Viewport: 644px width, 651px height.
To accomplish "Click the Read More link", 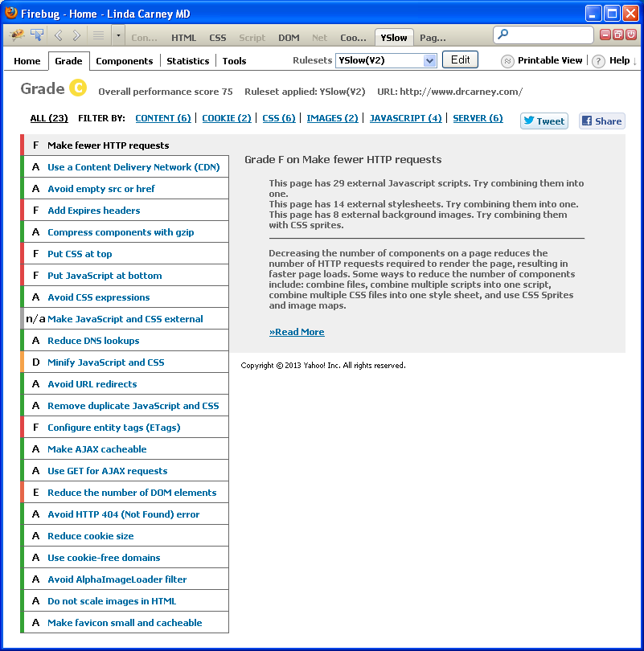I will tap(297, 332).
